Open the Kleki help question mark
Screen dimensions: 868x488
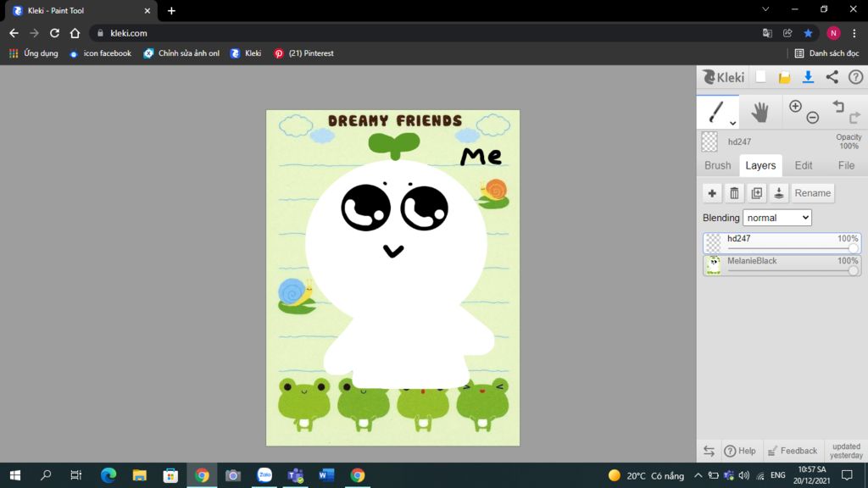pos(856,77)
